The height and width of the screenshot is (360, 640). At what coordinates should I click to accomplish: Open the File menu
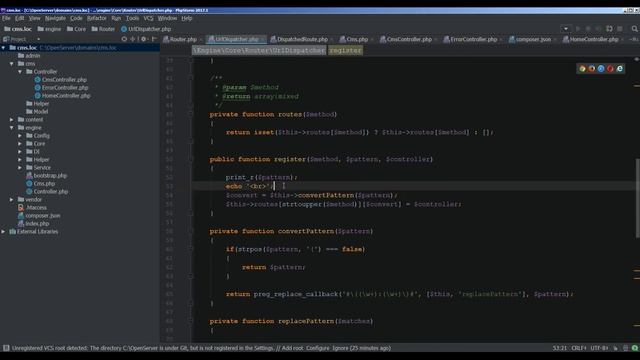pyautogui.click(x=6, y=18)
